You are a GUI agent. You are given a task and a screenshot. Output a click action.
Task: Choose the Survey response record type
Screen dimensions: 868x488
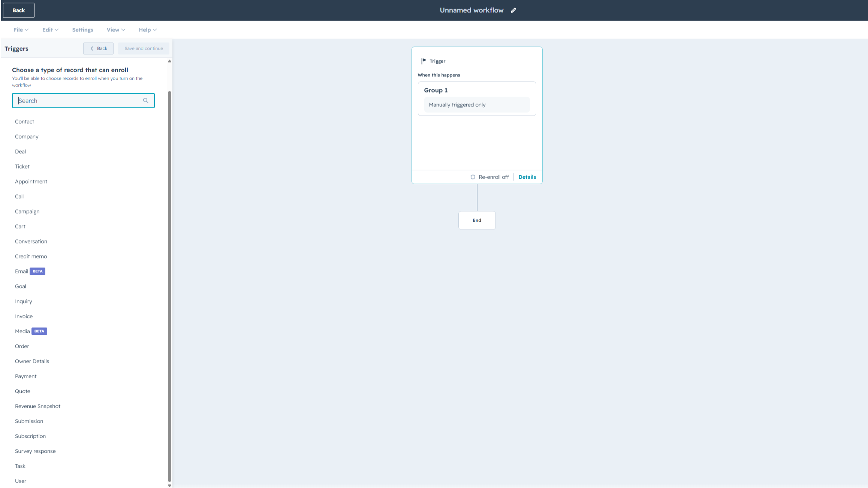tap(35, 451)
